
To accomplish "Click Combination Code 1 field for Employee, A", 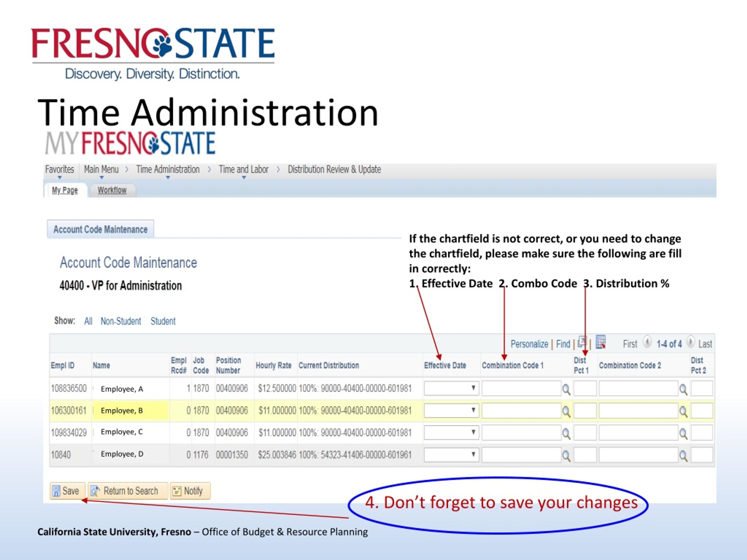I will point(521,388).
